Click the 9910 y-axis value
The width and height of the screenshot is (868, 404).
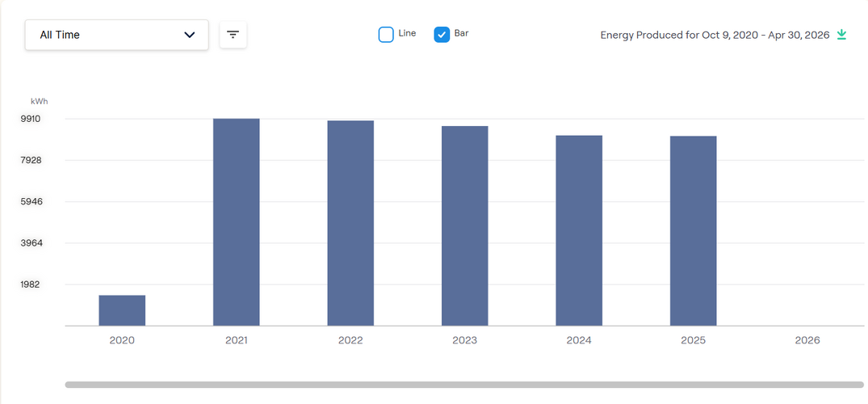click(x=31, y=119)
